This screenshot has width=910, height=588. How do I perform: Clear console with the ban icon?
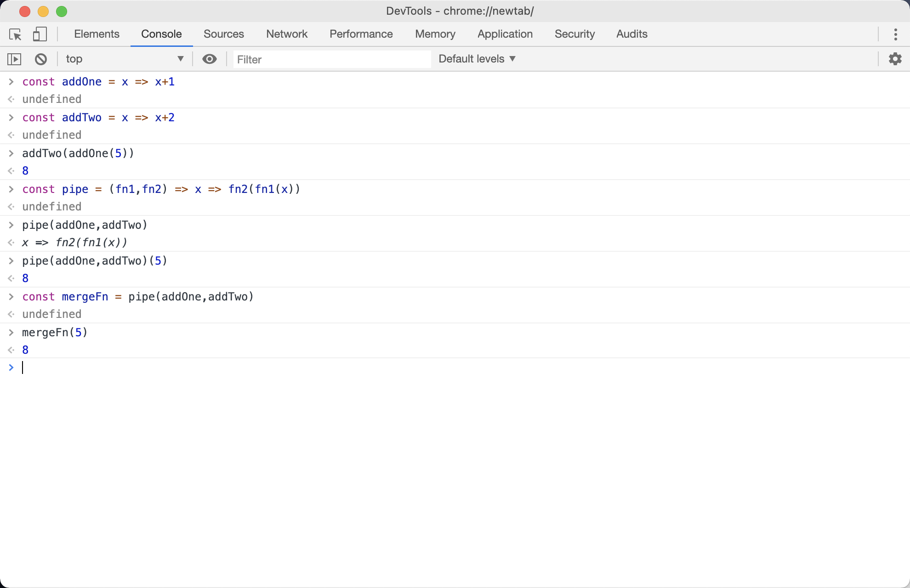click(x=41, y=59)
